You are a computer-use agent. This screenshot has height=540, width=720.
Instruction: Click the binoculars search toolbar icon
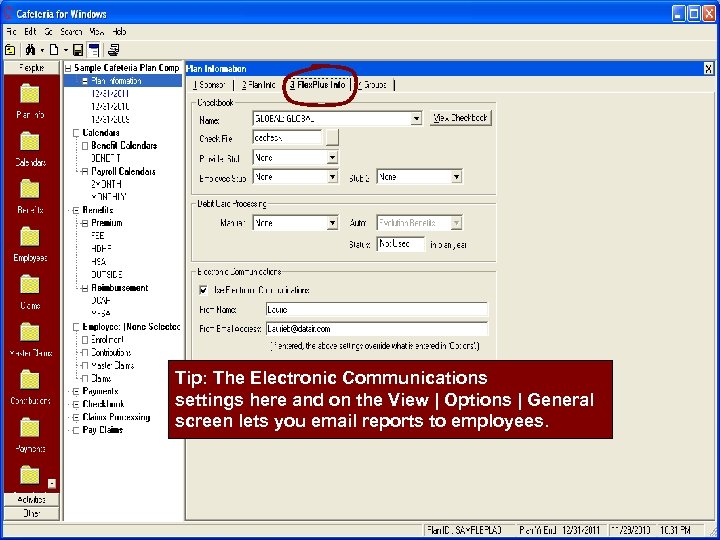click(31, 50)
